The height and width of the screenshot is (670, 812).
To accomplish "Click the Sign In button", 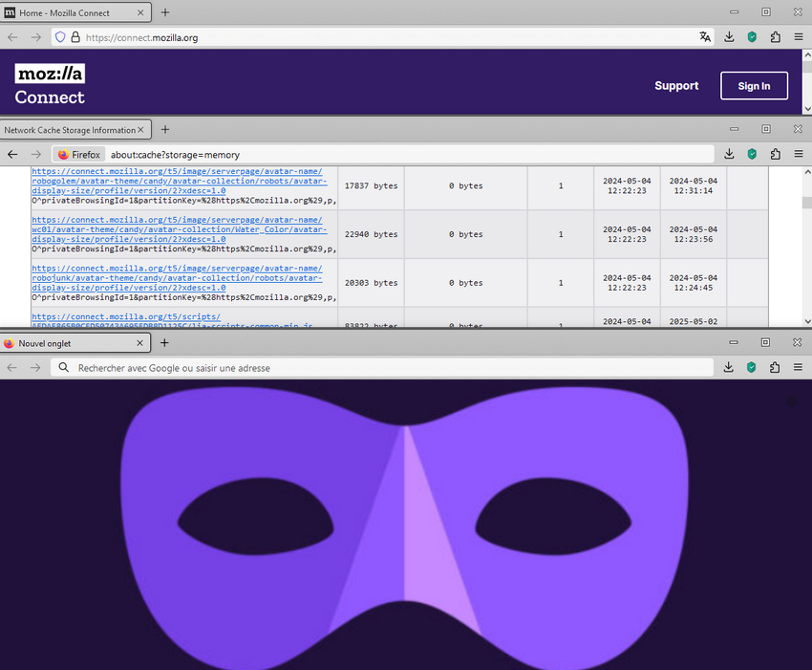I will [x=754, y=86].
